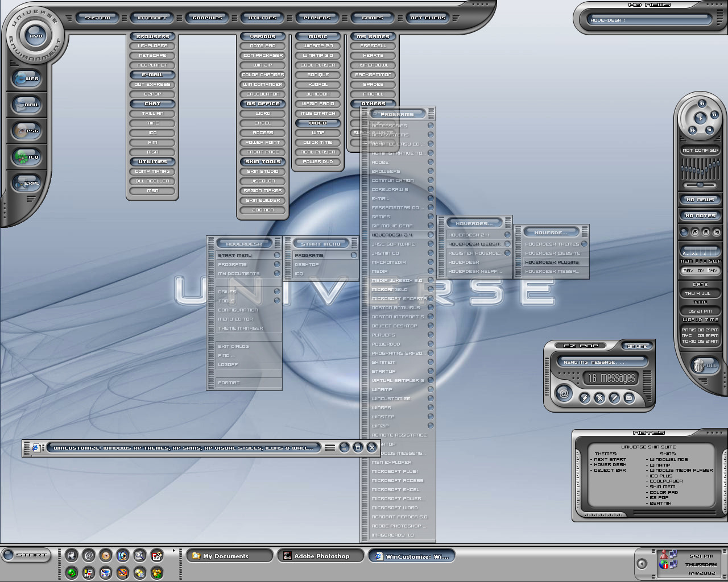Launch PS6 from the sidebar
Viewport: 728px width, 582px height.
coord(27,130)
